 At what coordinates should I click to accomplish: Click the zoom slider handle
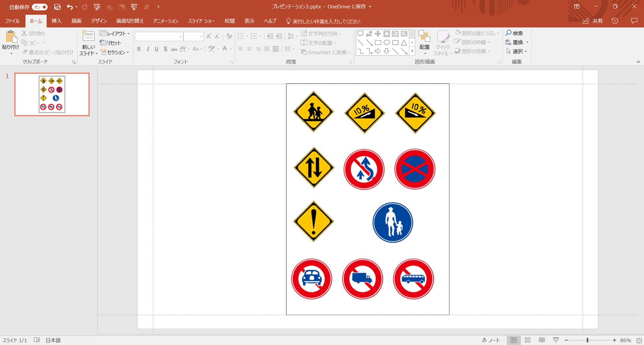click(587, 340)
